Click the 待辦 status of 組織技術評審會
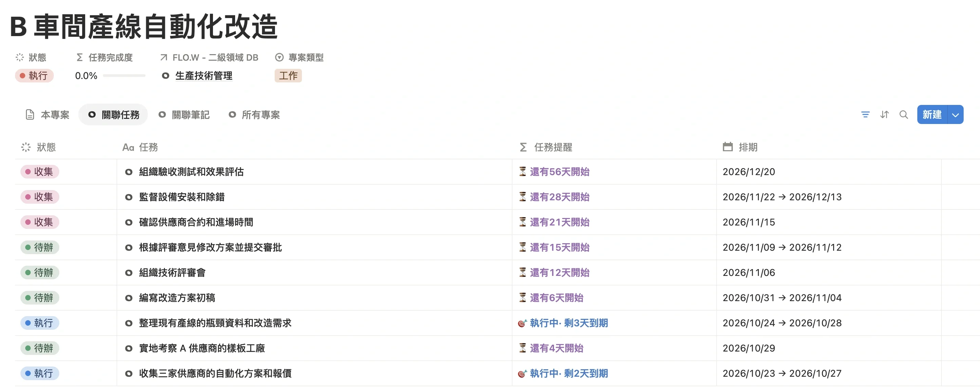Screen dimensions: 980x389 coord(40,273)
